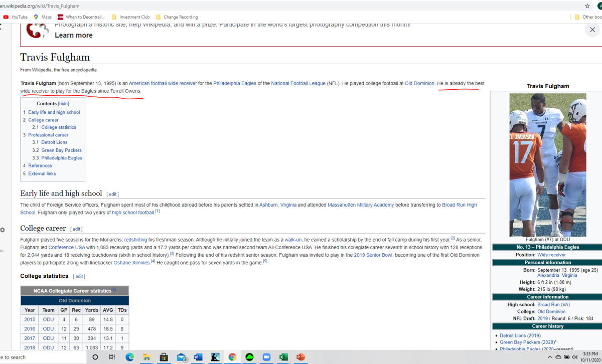Screen dimensions: 602x364
Task: Open PowerPoint from the taskbar
Action: [x=300, y=357]
